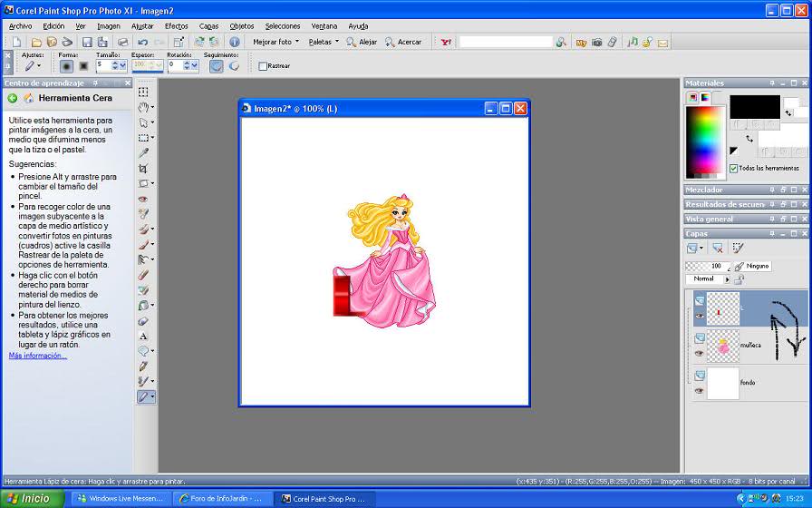Select the second Seguimiento tracking mode button

click(x=234, y=66)
